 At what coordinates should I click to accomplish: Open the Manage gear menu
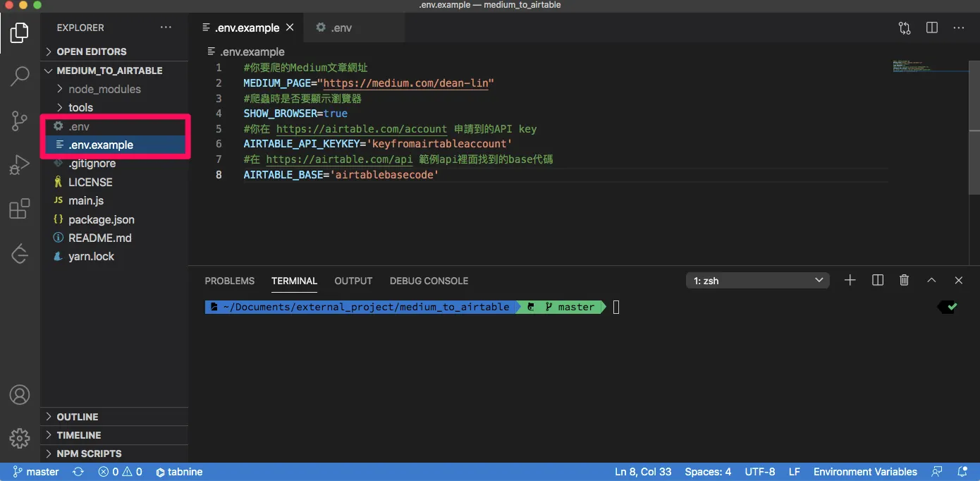(x=20, y=437)
